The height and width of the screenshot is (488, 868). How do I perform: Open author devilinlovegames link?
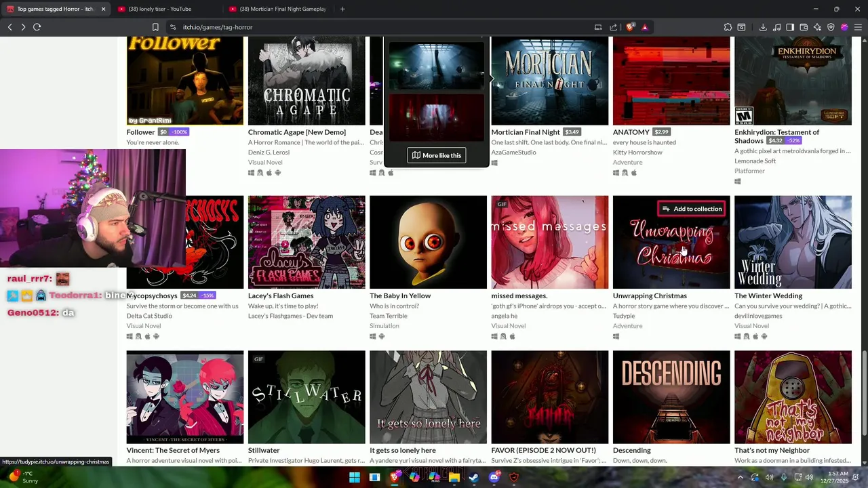757,316
